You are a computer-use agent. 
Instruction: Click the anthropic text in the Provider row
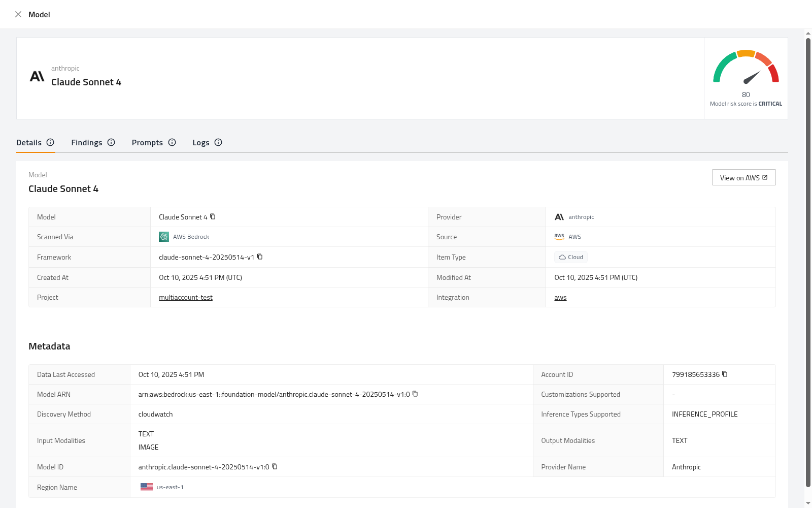coord(581,217)
